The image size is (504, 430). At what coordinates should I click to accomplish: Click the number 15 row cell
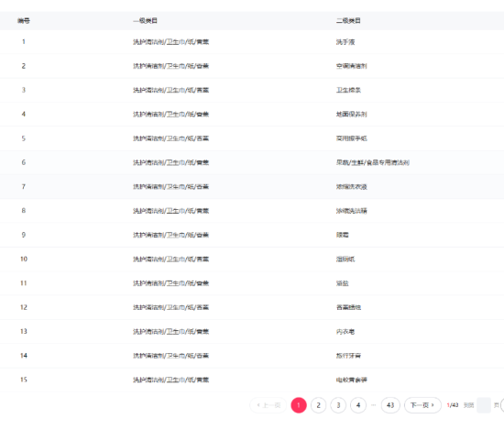pos(24,380)
